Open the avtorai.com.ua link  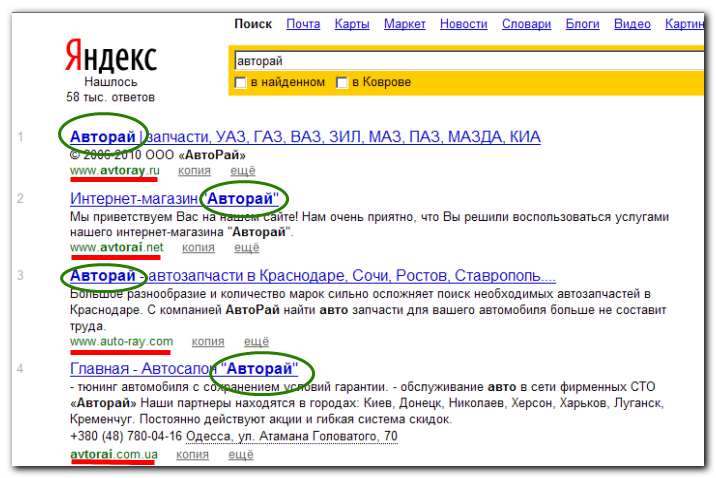tap(114, 455)
